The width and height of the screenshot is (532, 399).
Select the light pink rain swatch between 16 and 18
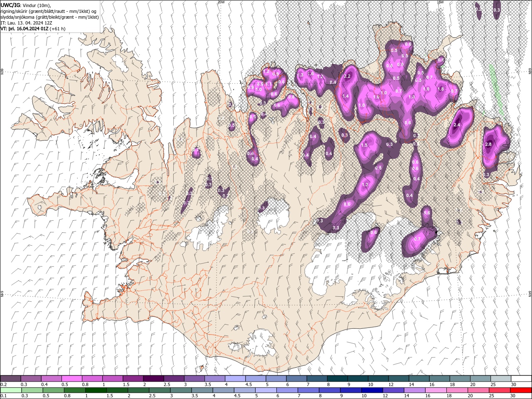(x=435, y=390)
